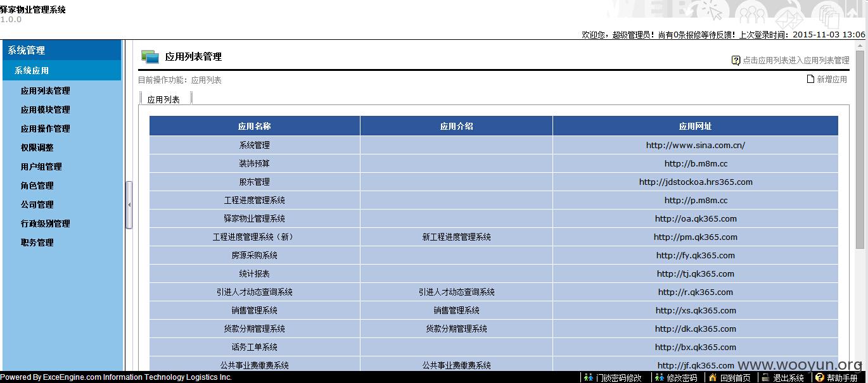The width and height of the screenshot is (868, 383).
Task: Click the 门锁密码修改 people icon
Action: 589,378
